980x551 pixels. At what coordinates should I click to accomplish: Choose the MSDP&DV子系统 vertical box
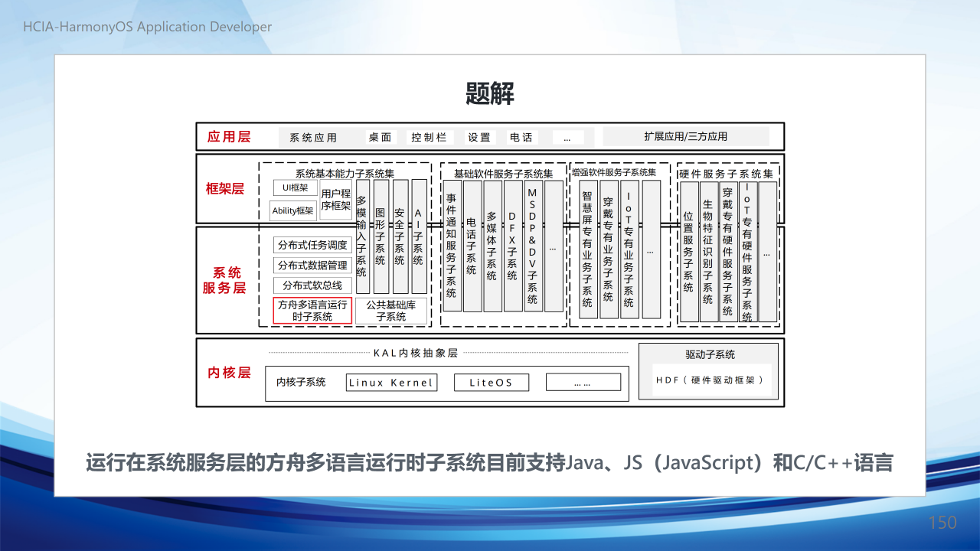533,246
